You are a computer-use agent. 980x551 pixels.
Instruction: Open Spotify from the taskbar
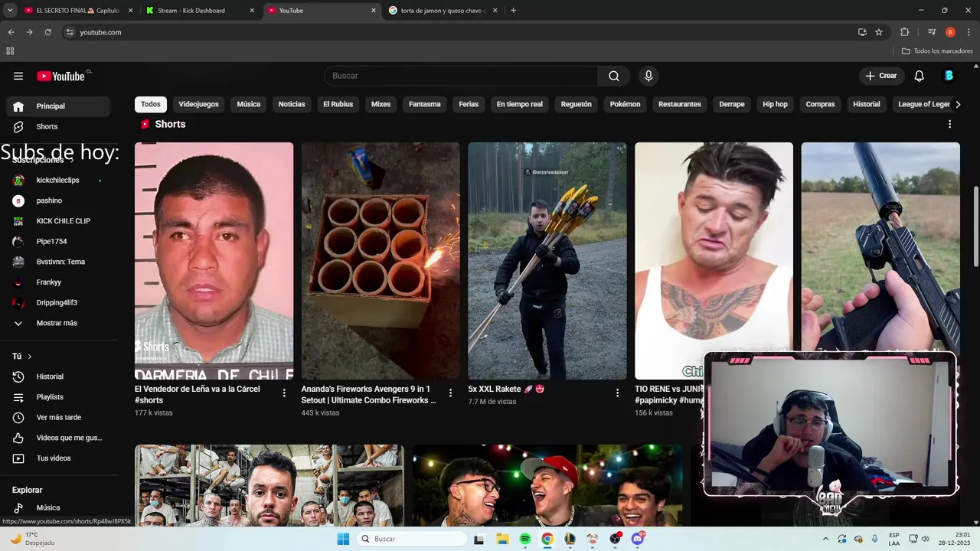pos(525,539)
